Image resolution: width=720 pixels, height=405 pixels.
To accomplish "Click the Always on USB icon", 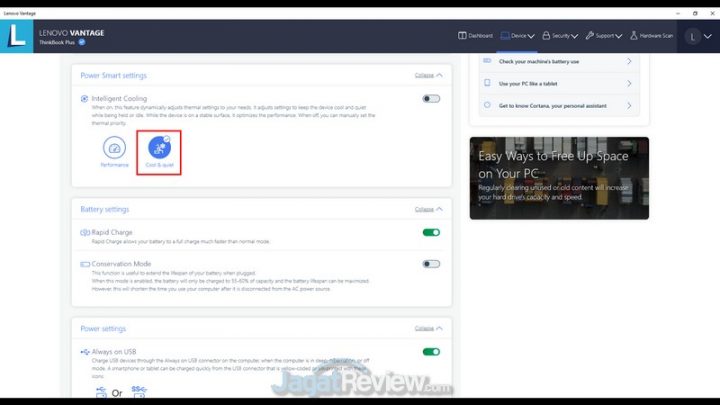I will pos(85,352).
